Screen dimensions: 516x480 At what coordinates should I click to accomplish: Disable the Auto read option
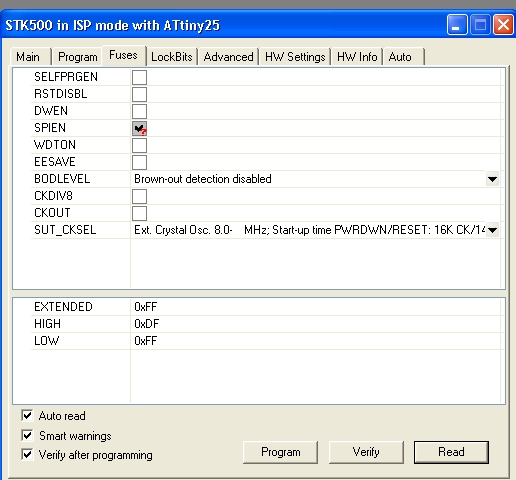[27, 415]
